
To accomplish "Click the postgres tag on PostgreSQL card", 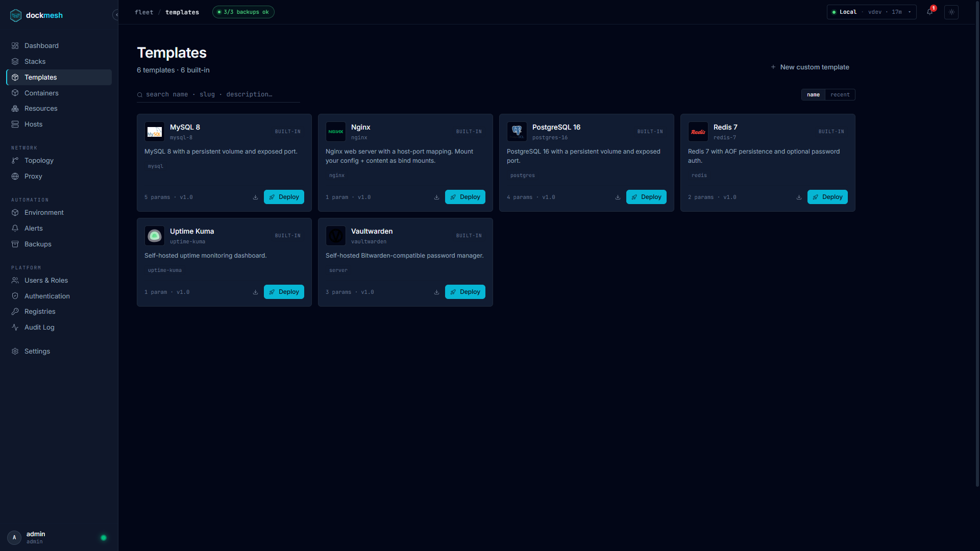I will pyautogui.click(x=523, y=176).
